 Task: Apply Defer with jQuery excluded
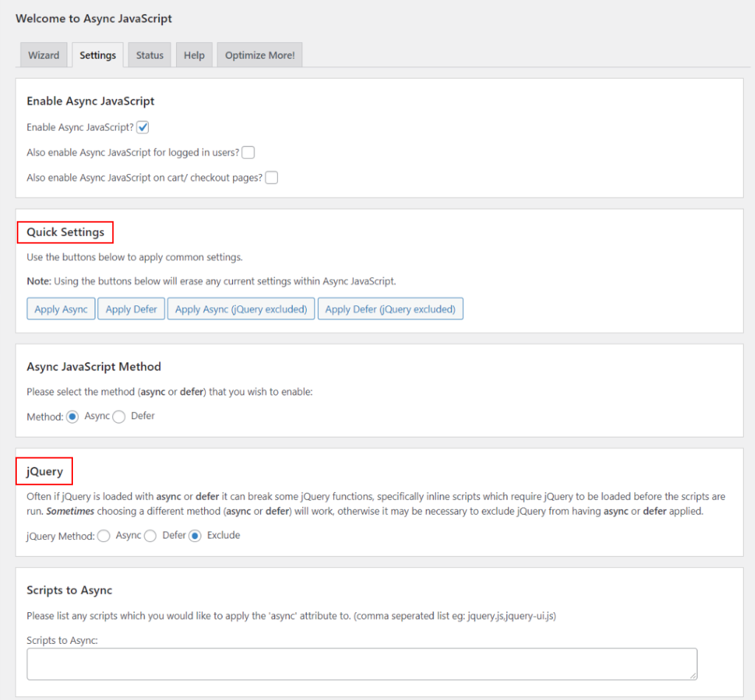coord(390,308)
